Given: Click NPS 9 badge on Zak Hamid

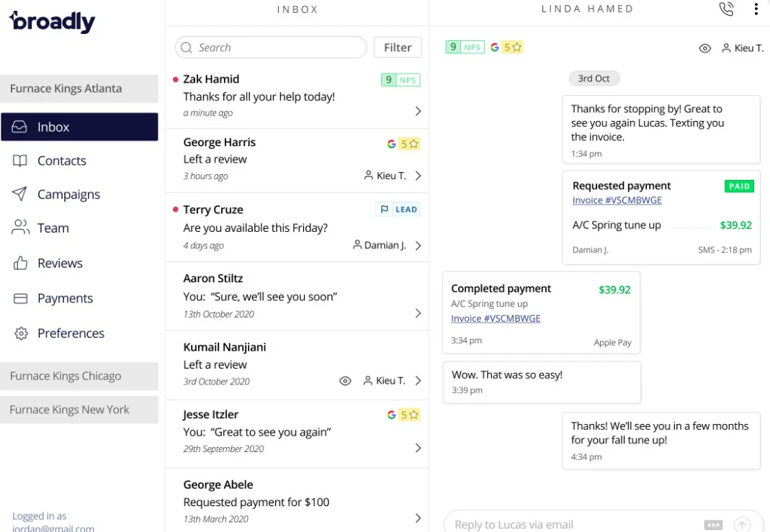Looking at the screenshot, I should [400, 80].
